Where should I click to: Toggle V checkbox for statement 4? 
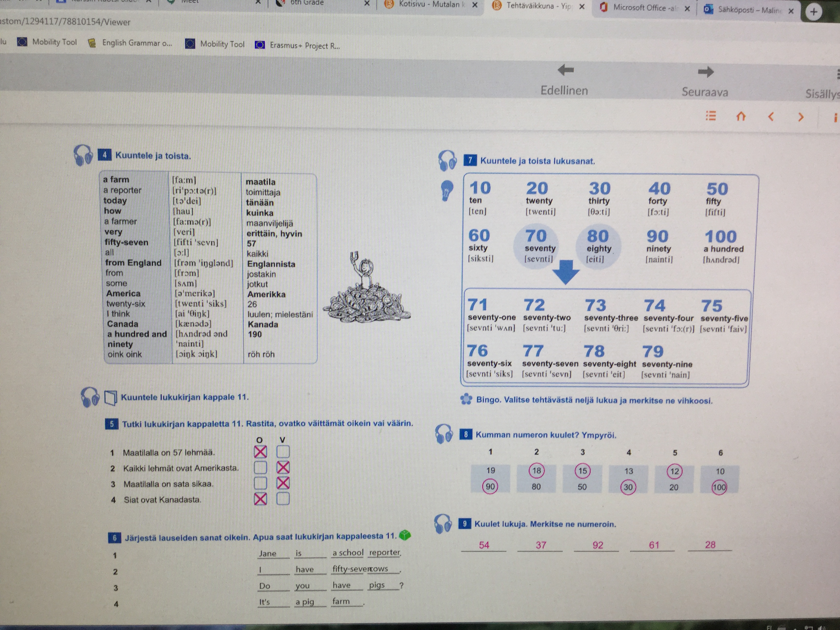coord(283,498)
